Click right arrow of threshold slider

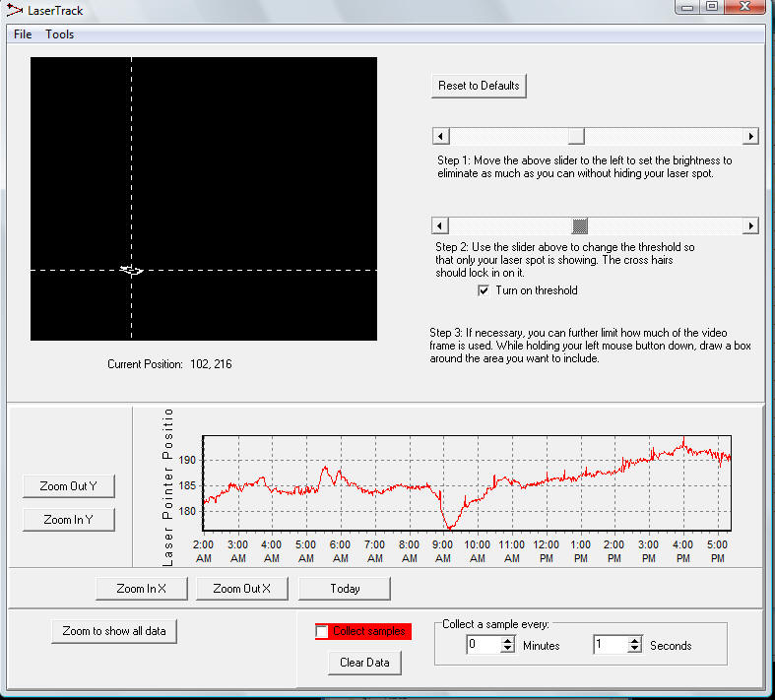click(750, 225)
